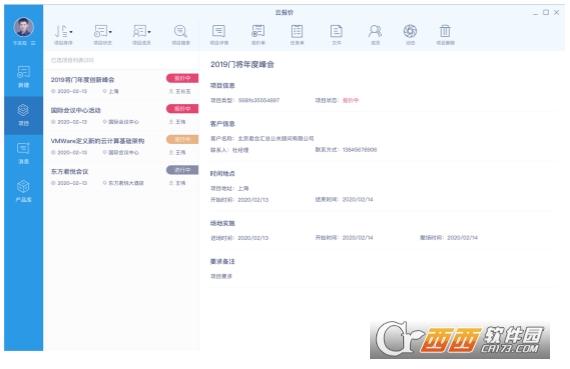Click the end time 2020/02/14 under 时间地点
This screenshot has height=369, width=570.
tap(358, 199)
